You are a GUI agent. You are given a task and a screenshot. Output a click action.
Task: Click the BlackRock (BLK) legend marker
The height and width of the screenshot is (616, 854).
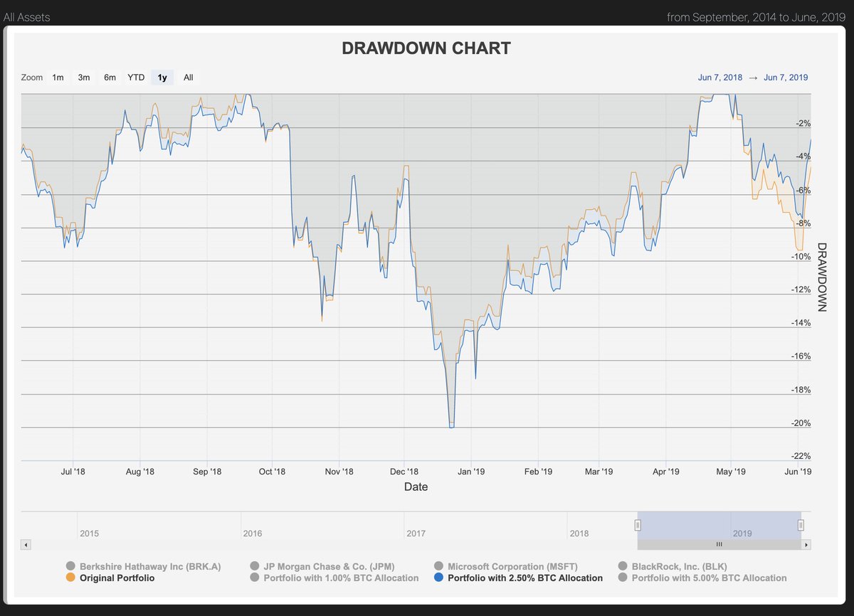(x=623, y=566)
